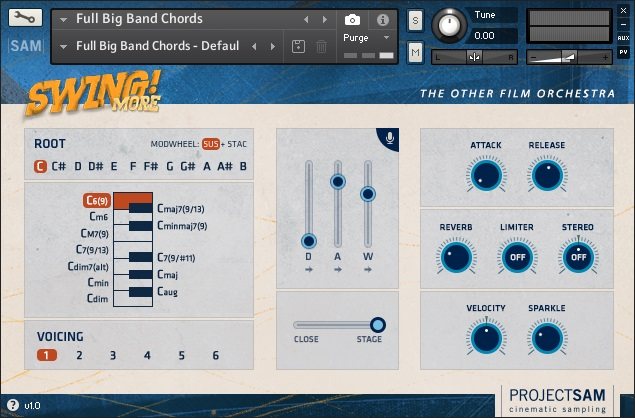635x418 pixels.
Task: Click the REVERB knob
Action: (x=456, y=257)
